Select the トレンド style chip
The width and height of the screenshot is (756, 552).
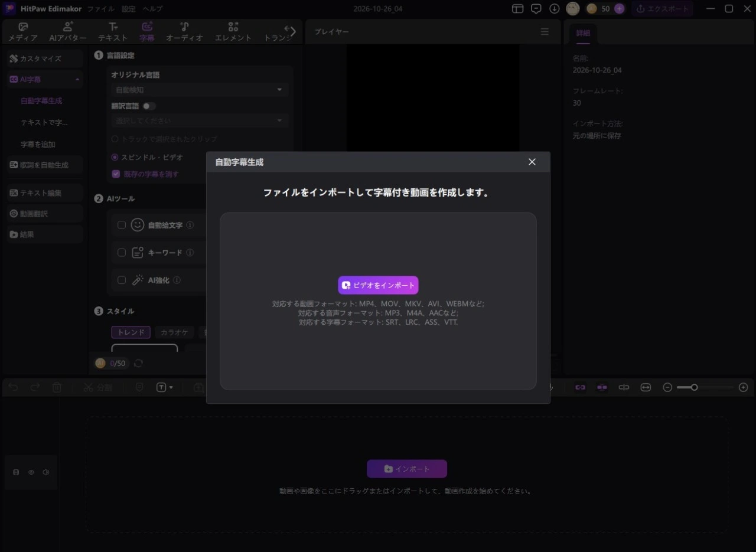pos(131,332)
